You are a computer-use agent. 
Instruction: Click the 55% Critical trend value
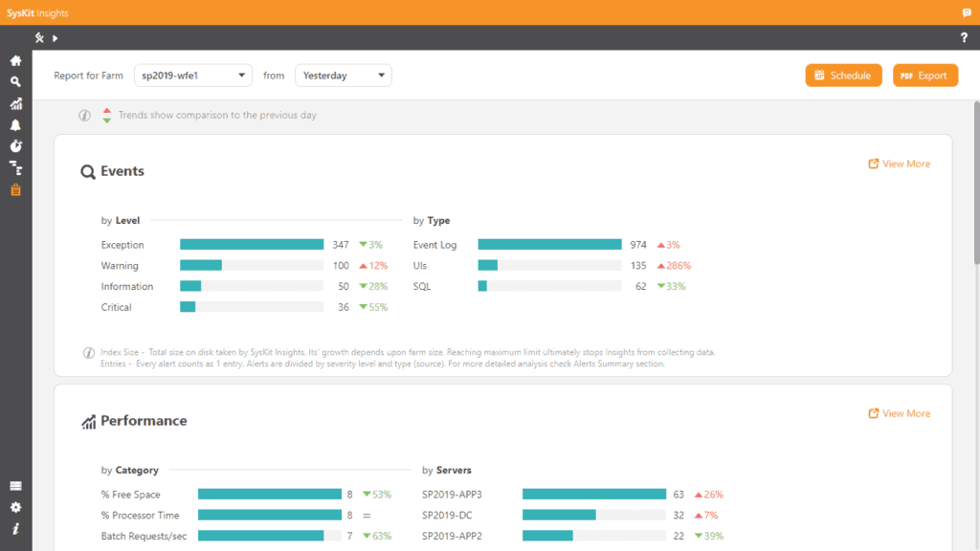[x=378, y=307]
